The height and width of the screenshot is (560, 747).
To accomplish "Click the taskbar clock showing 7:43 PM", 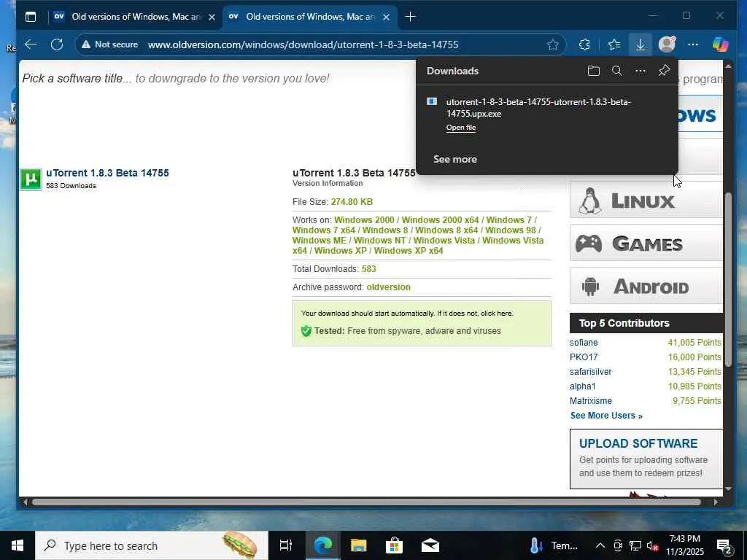I will (x=685, y=545).
